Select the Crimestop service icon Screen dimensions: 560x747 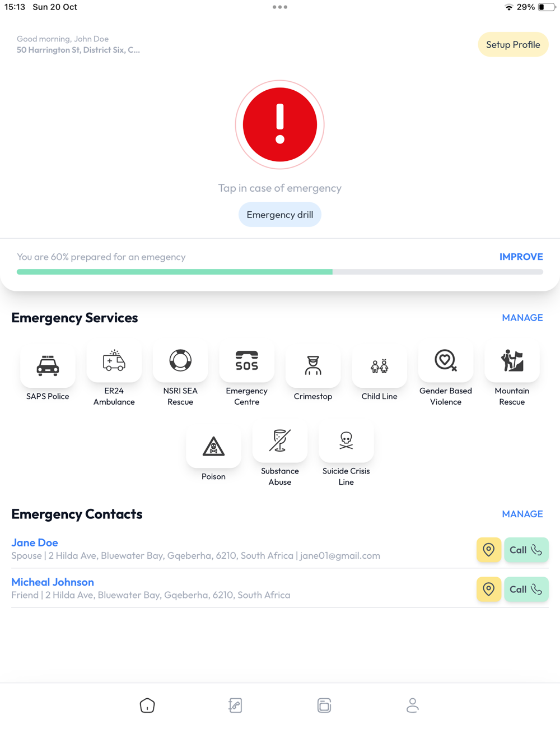313,366
